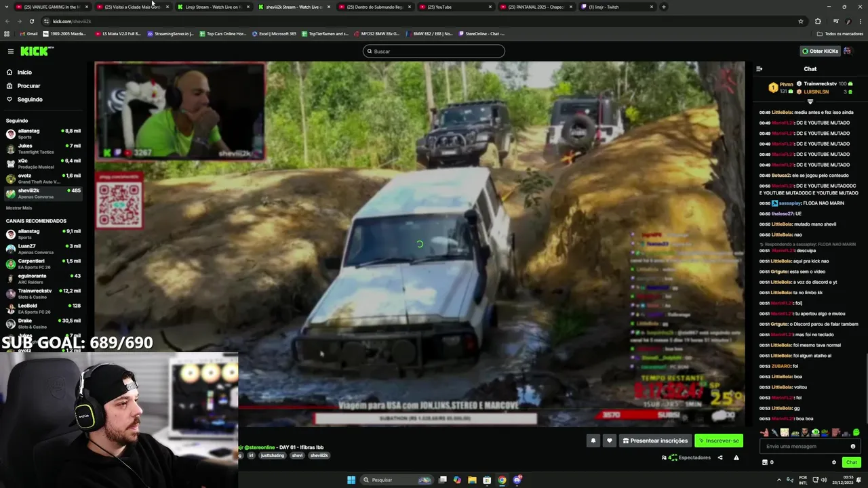This screenshot has width=868, height=488.
Task: Click the Inscrever-se subscribe button
Action: coord(719,441)
